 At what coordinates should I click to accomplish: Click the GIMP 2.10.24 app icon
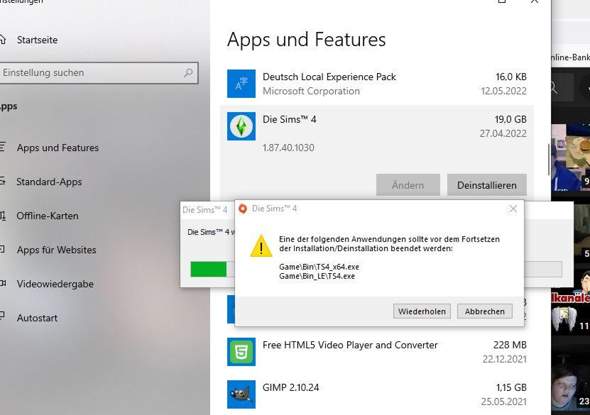pyautogui.click(x=241, y=394)
